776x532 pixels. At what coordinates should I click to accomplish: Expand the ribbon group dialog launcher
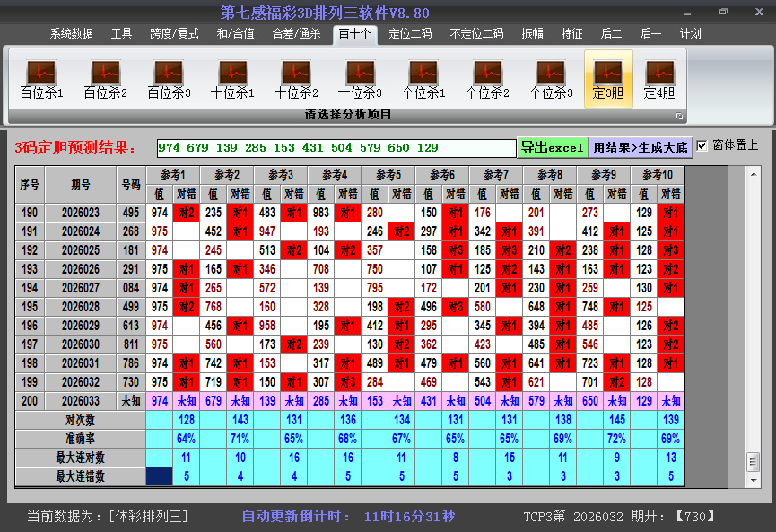pyautogui.click(x=679, y=116)
